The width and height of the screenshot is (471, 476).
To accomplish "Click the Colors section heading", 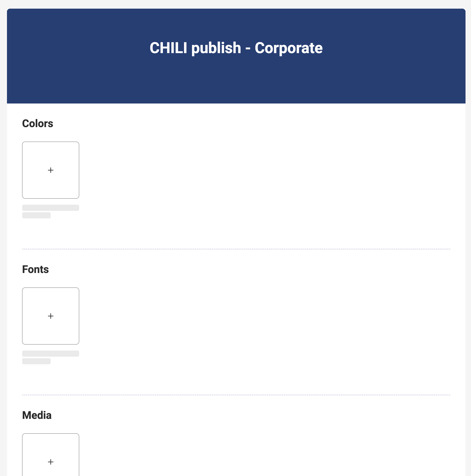I will 38,124.
